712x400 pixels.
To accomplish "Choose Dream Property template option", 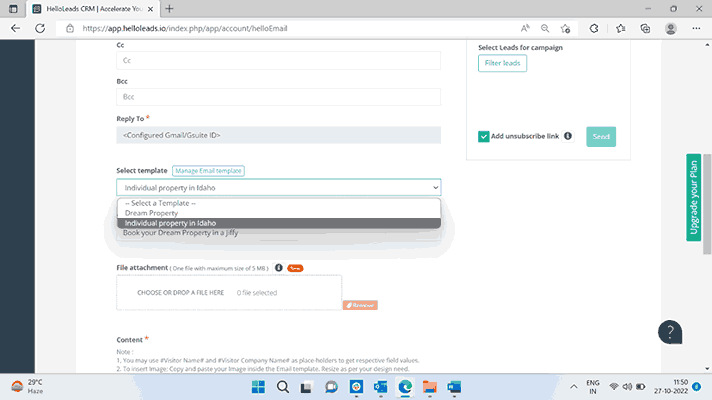I will click(x=278, y=213).
